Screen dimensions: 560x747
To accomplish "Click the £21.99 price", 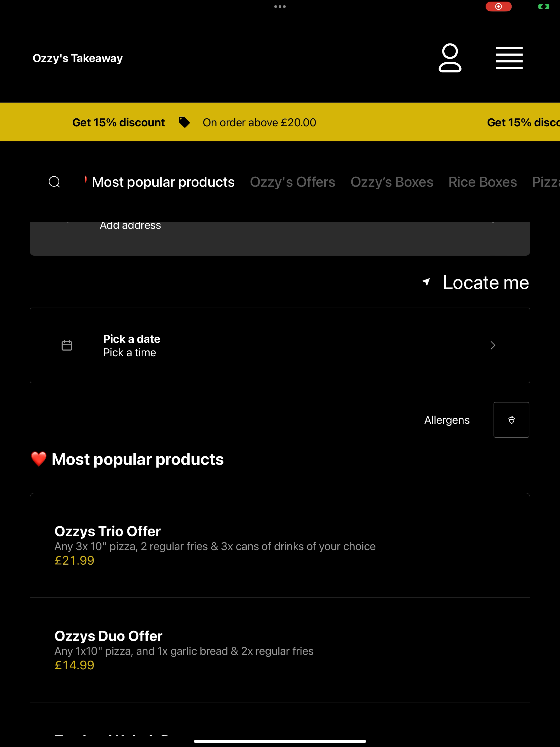I will pyautogui.click(x=74, y=561).
